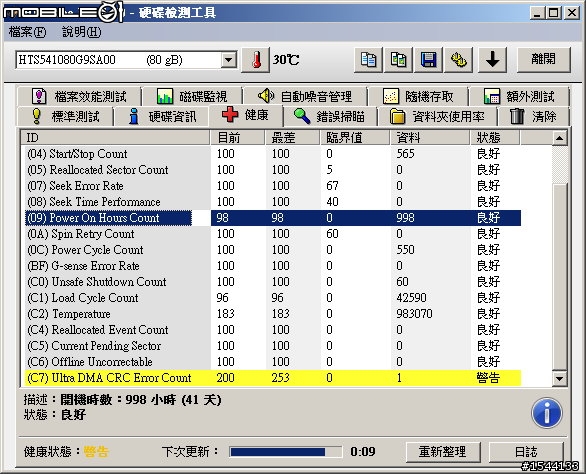586x474 pixels.
Task: Click the list scroll up arrow
Action: (559, 138)
